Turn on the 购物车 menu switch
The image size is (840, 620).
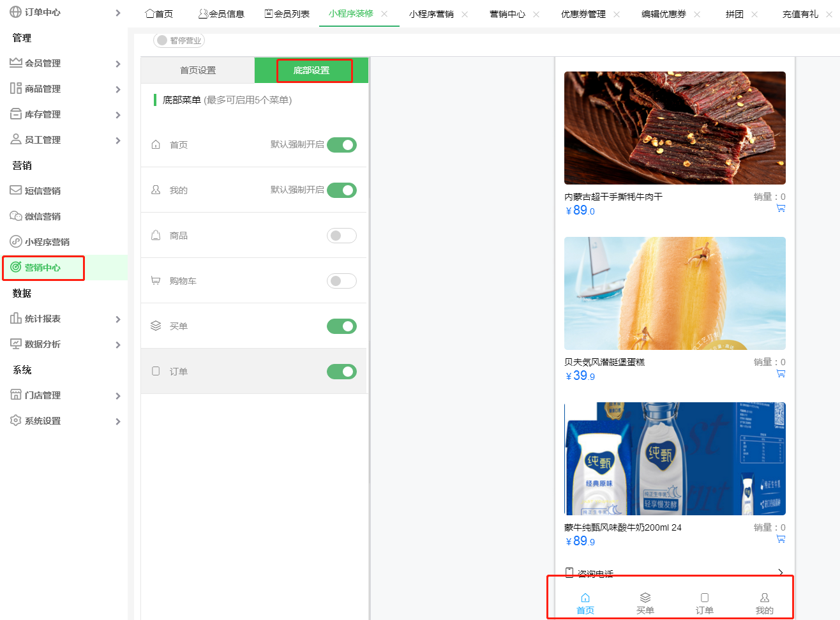click(341, 280)
